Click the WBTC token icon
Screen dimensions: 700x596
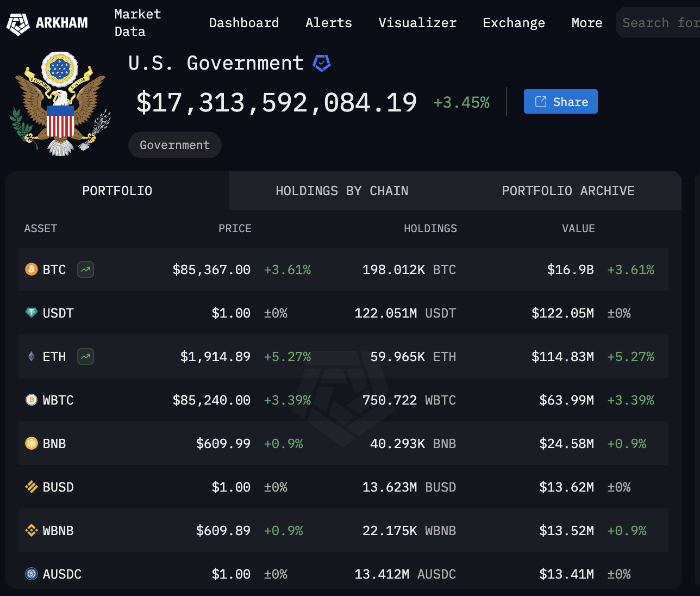click(32, 400)
